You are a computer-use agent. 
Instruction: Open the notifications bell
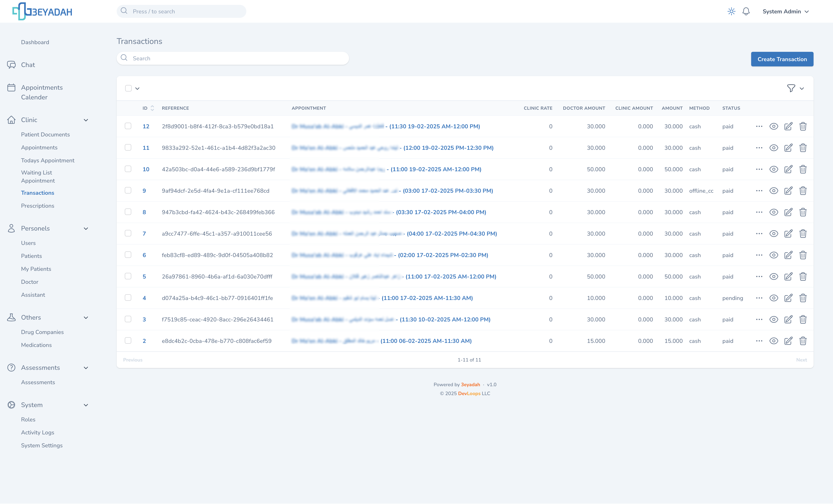point(746,12)
